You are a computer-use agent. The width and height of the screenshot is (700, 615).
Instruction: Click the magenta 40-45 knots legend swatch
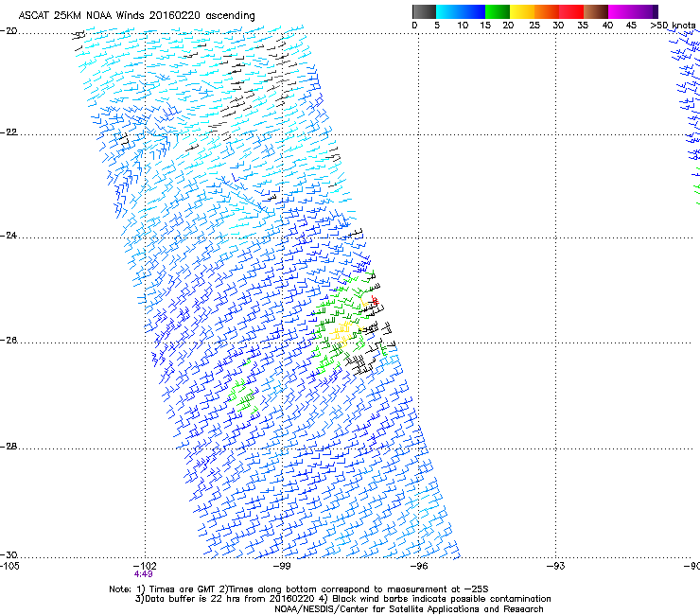point(621,11)
